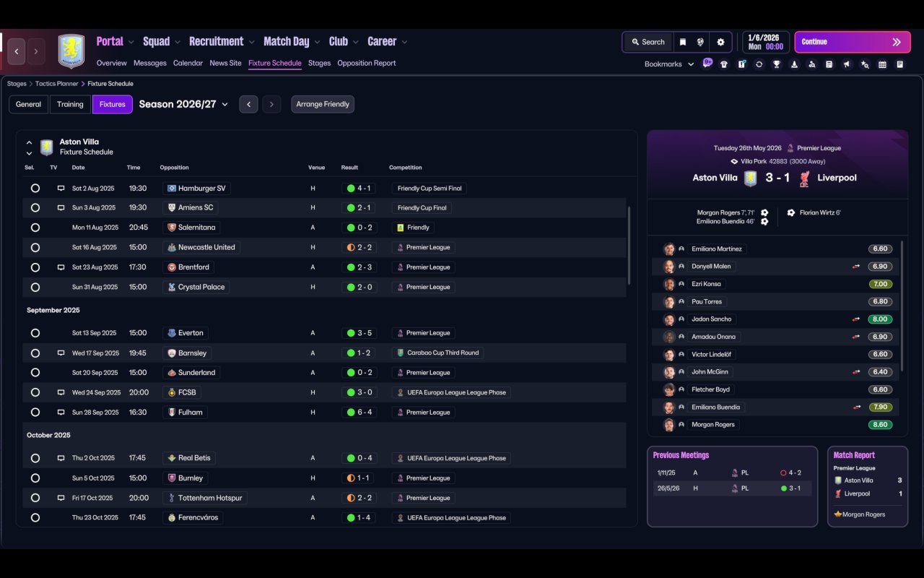Select the Salernitana fixture radio button

(x=35, y=228)
